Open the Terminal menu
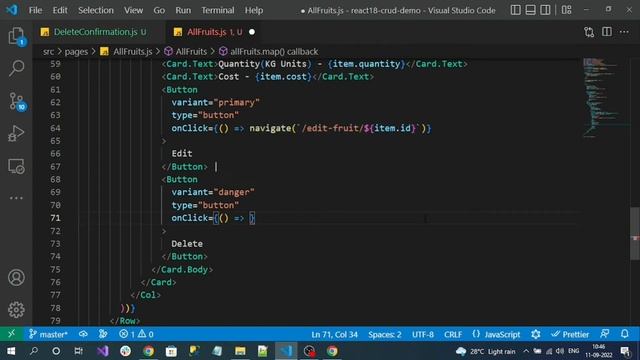 (218, 10)
